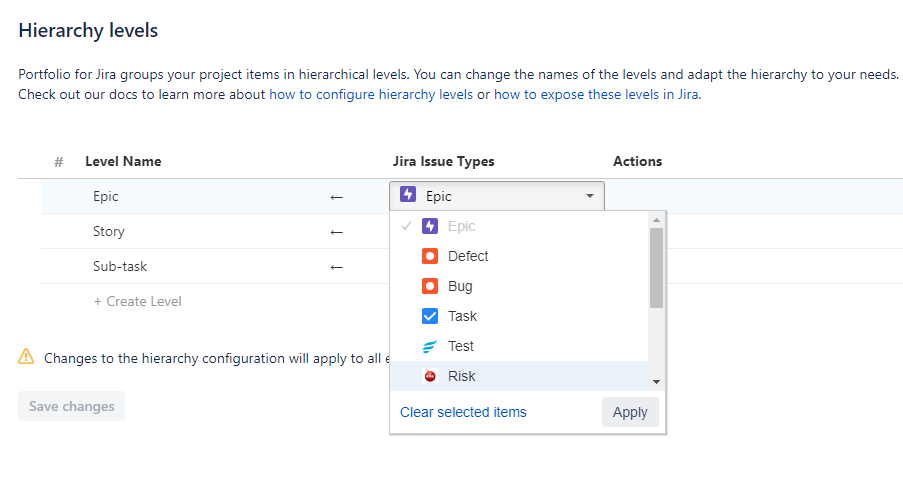Viewport: 903px width, 490px height.
Task: Choose Test in the issue type list
Action: [x=461, y=346]
